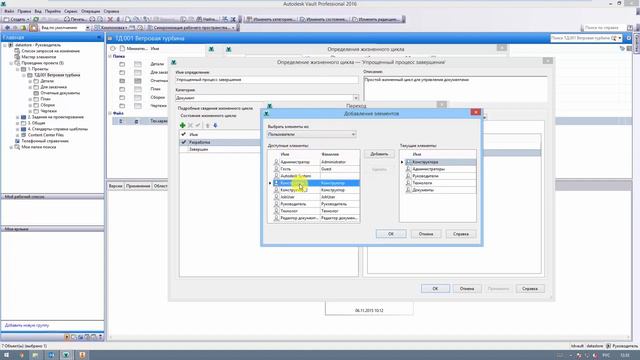640x360 pixels.
Task: Click the Найти toolbar button
Action: tap(207, 19)
